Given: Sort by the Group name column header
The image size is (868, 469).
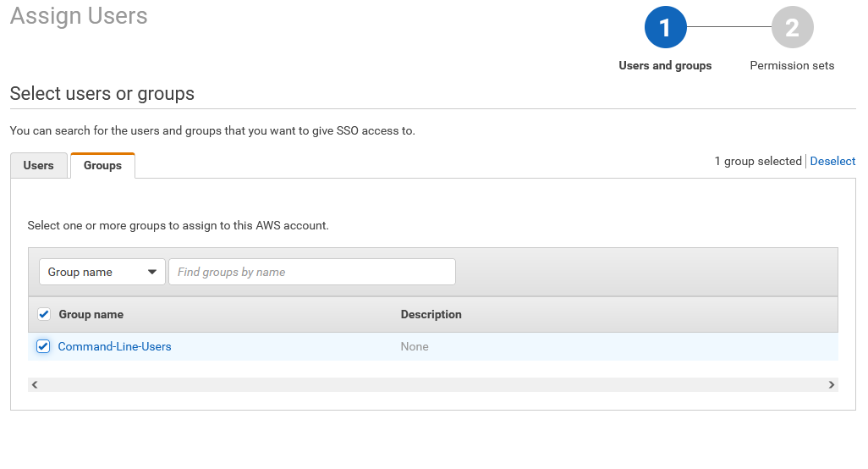Looking at the screenshot, I should [91, 314].
